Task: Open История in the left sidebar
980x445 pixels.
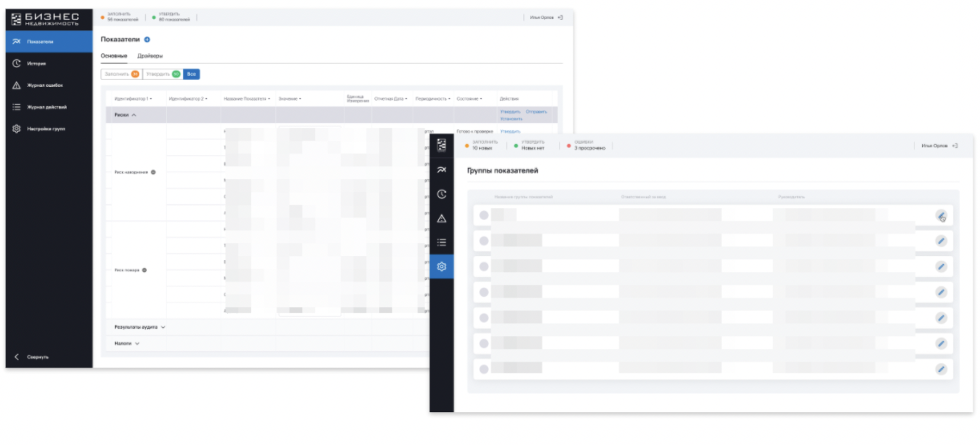Action: tap(36, 64)
